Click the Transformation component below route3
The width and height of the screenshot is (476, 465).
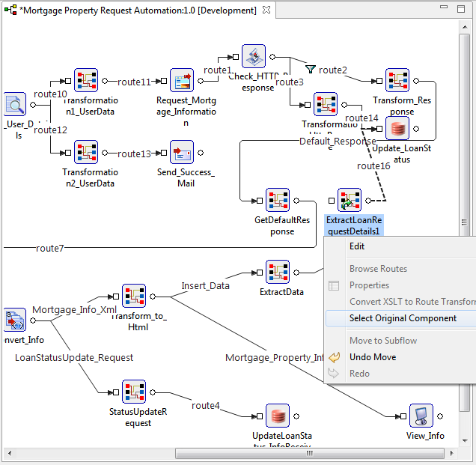pyautogui.click(x=326, y=104)
